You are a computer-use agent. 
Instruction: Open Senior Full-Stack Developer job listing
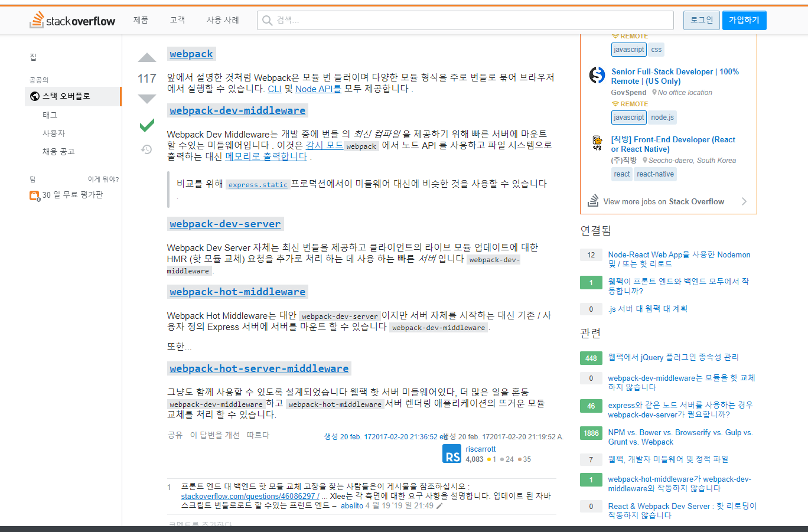pos(675,76)
